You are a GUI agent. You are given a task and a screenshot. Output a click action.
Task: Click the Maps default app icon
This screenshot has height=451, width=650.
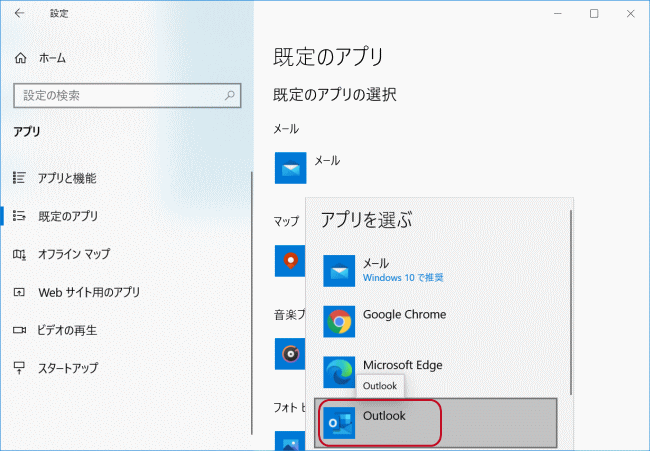tap(290, 261)
